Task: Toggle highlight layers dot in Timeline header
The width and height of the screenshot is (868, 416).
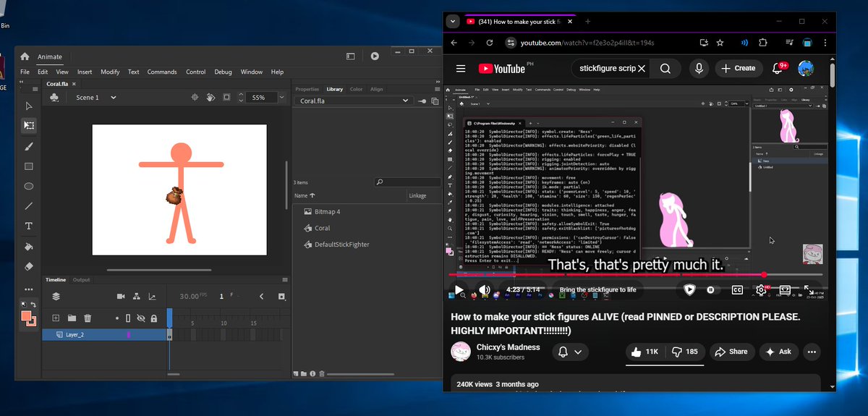Action: 117,318
